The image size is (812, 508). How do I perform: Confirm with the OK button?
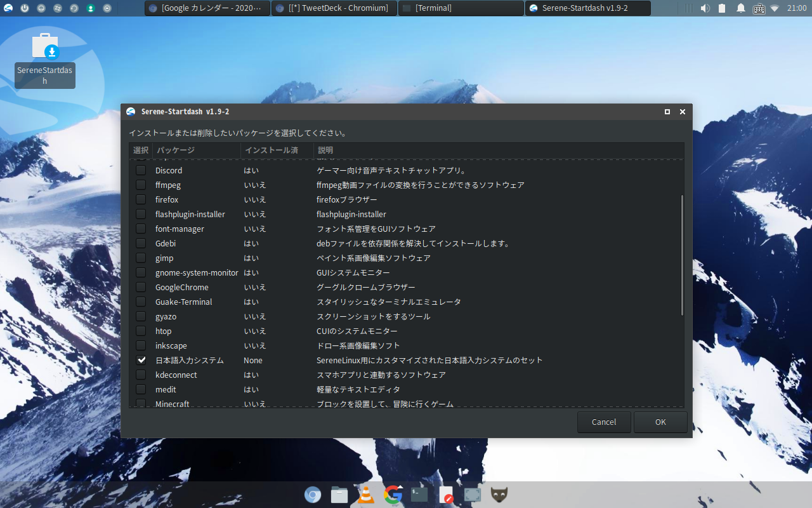[660, 422]
